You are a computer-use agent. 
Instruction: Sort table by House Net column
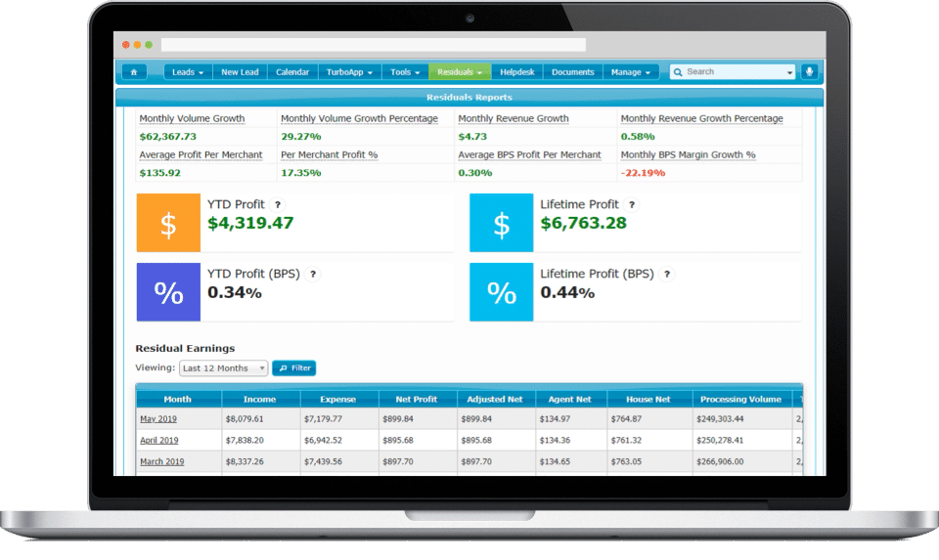648,399
